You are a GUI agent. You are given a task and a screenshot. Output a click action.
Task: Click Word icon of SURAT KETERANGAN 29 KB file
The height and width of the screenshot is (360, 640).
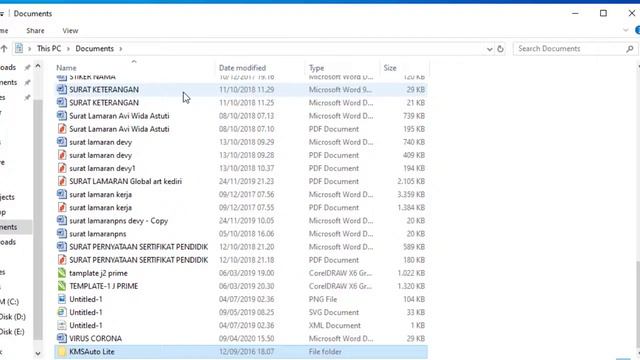coord(62,89)
